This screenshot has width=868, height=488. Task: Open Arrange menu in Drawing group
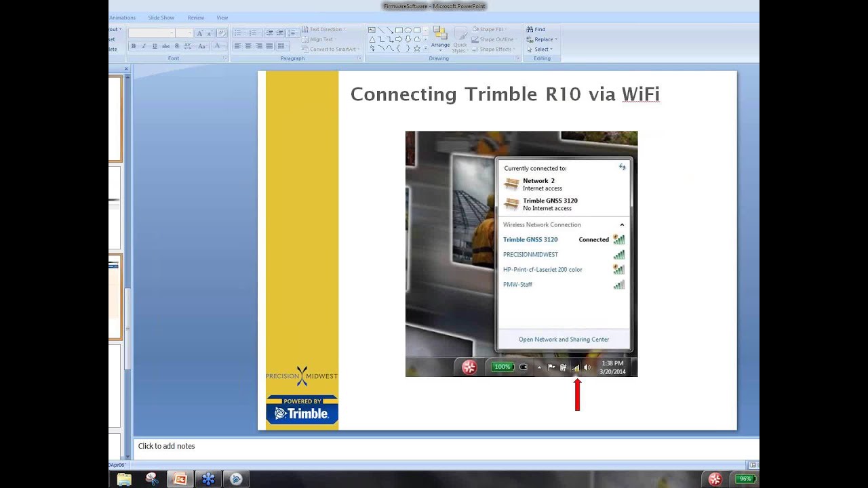coord(440,39)
